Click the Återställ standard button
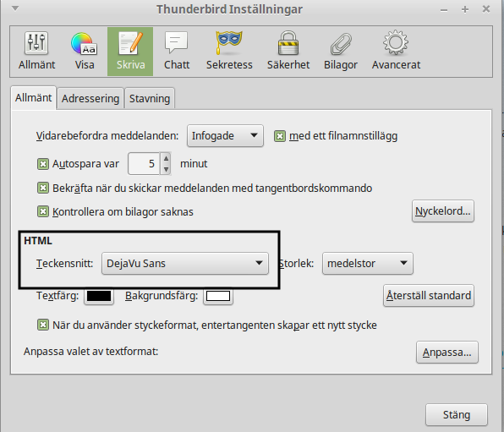The width and height of the screenshot is (504, 432). pos(429,295)
